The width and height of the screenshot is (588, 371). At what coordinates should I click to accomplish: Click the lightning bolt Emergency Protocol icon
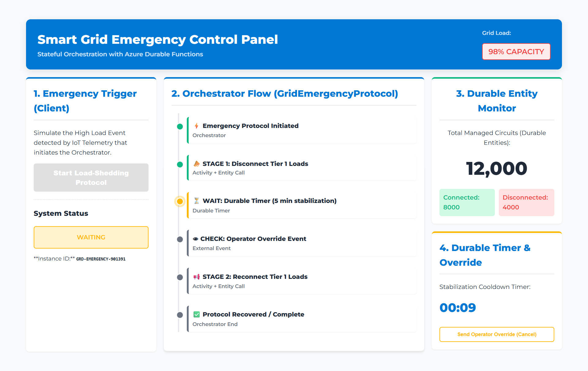[197, 126]
